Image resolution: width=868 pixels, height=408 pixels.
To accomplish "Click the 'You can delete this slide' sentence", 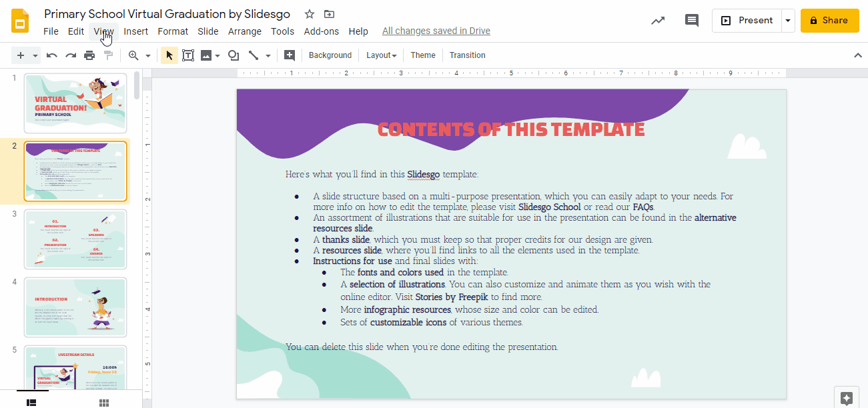I will coord(422,347).
